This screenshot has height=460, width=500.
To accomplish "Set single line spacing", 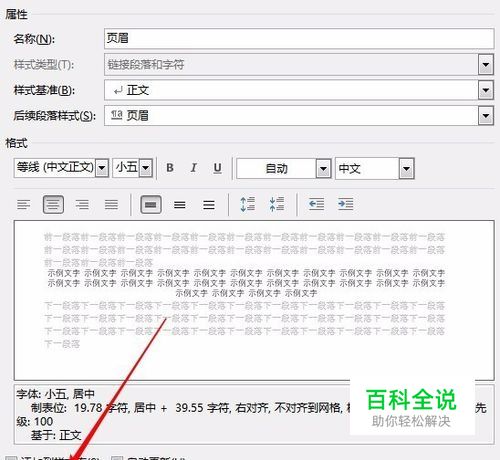I will click(x=151, y=204).
